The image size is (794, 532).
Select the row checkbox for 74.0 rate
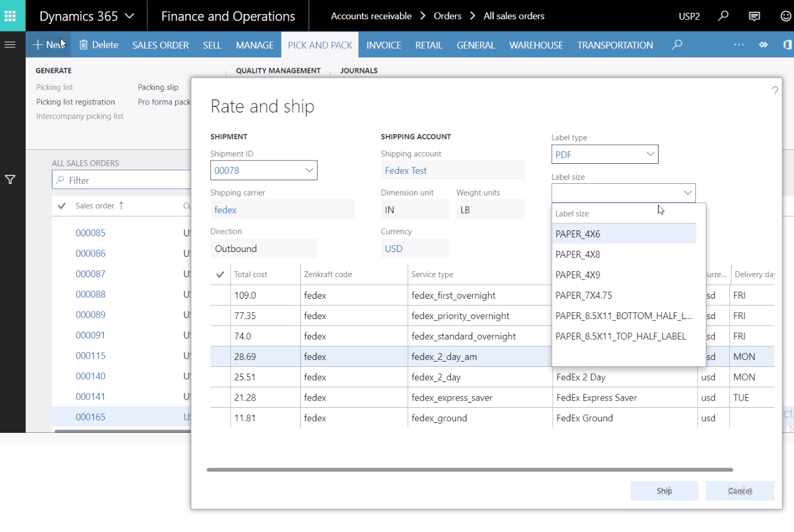[x=220, y=336]
